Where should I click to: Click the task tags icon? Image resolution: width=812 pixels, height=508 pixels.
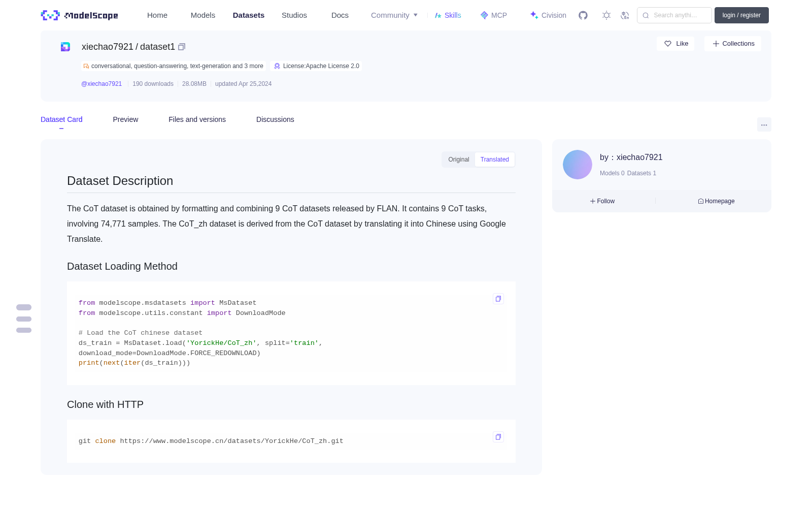[x=86, y=66]
